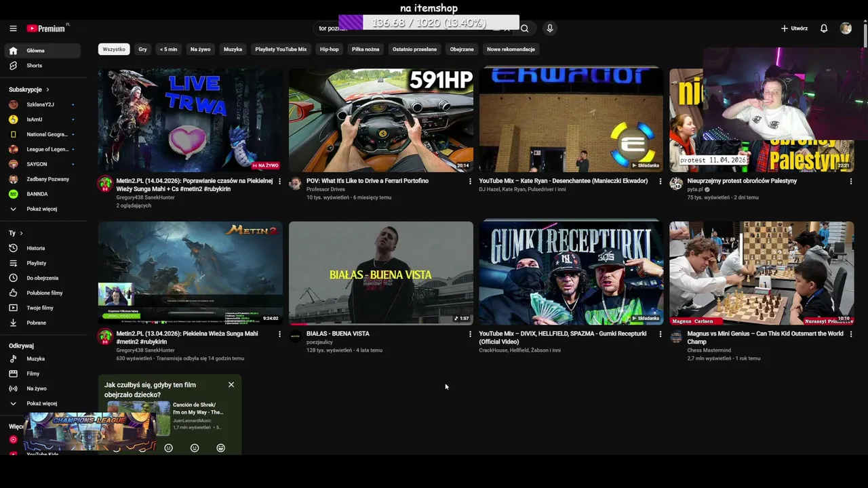Open Twoje filmy in sidebar
This screenshot has height=488, width=868.
pyautogui.click(x=43, y=308)
